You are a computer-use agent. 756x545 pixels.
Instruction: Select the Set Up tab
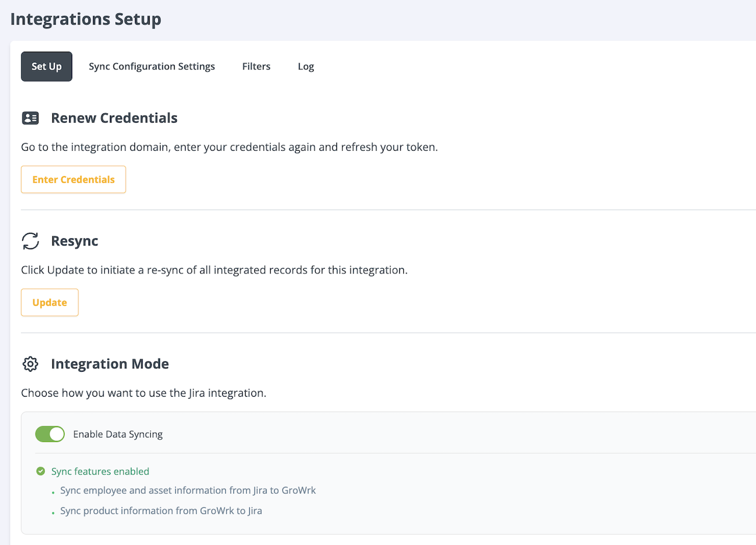coord(47,66)
